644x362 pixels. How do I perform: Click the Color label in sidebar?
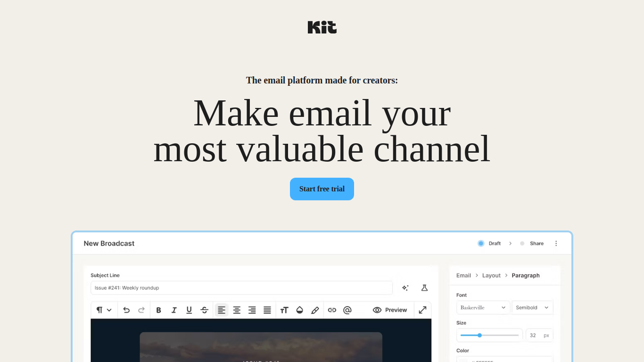pos(462,351)
